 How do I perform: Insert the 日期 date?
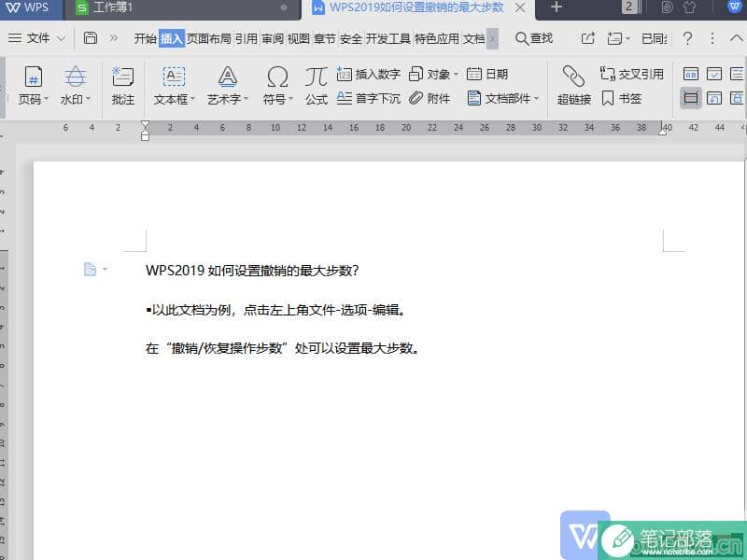(487, 75)
